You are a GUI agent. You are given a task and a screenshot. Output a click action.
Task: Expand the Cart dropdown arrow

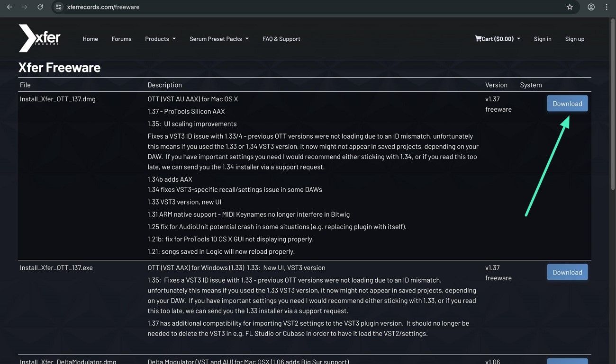pos(518,39)
